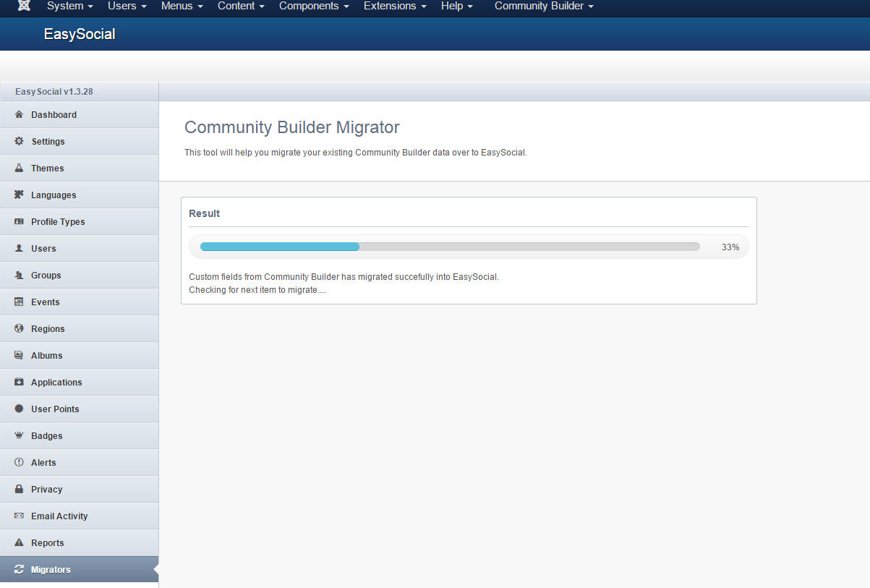Click the Dashboard home icon
Image resolution: width=870 pixels, height=588 pixels.
click(x=20, y=115)
